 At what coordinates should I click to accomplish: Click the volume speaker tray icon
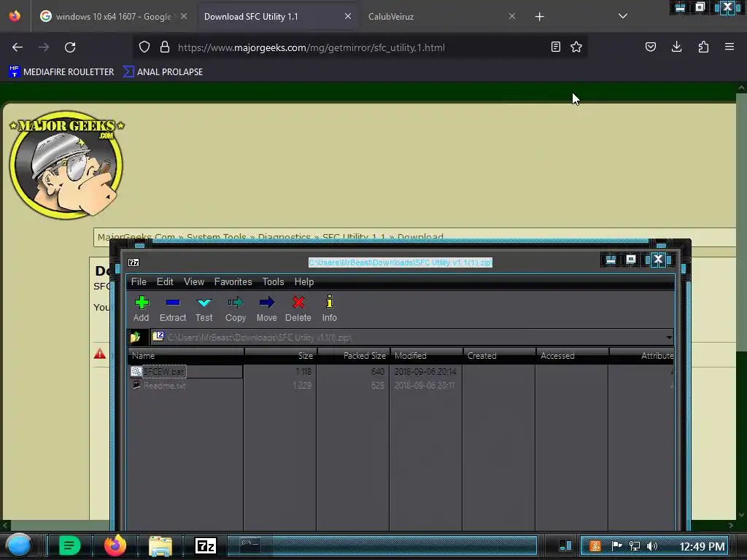tap(652, 546)
